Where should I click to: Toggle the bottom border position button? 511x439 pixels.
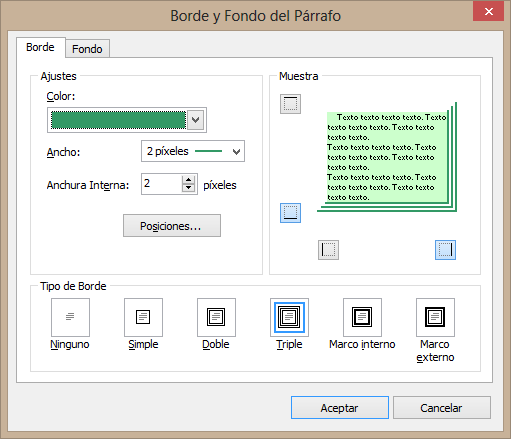(290, 213)
